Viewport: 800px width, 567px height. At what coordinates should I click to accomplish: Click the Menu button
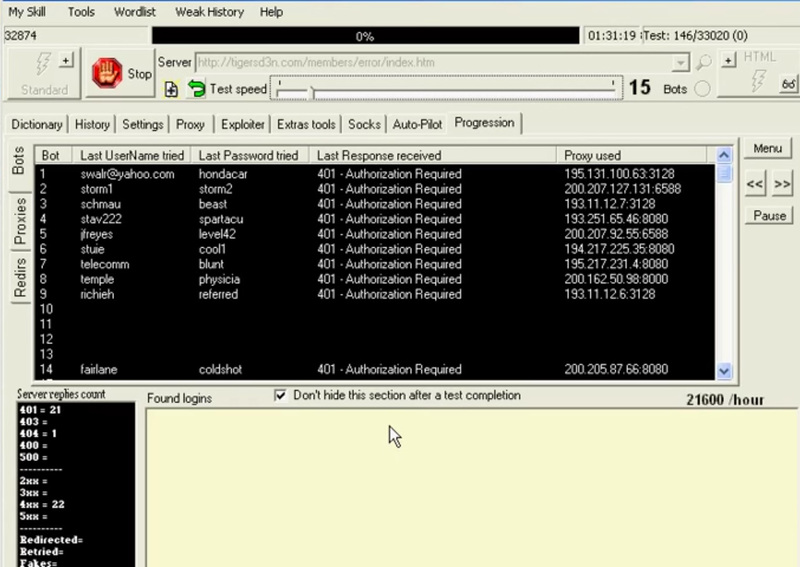(x=767, y=148)
